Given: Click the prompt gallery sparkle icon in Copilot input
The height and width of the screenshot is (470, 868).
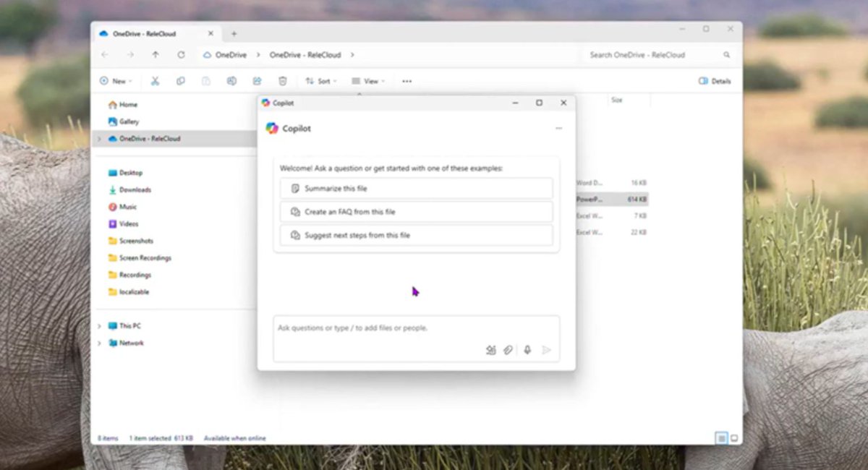Looking at the screenshot, I should (491, 350).
